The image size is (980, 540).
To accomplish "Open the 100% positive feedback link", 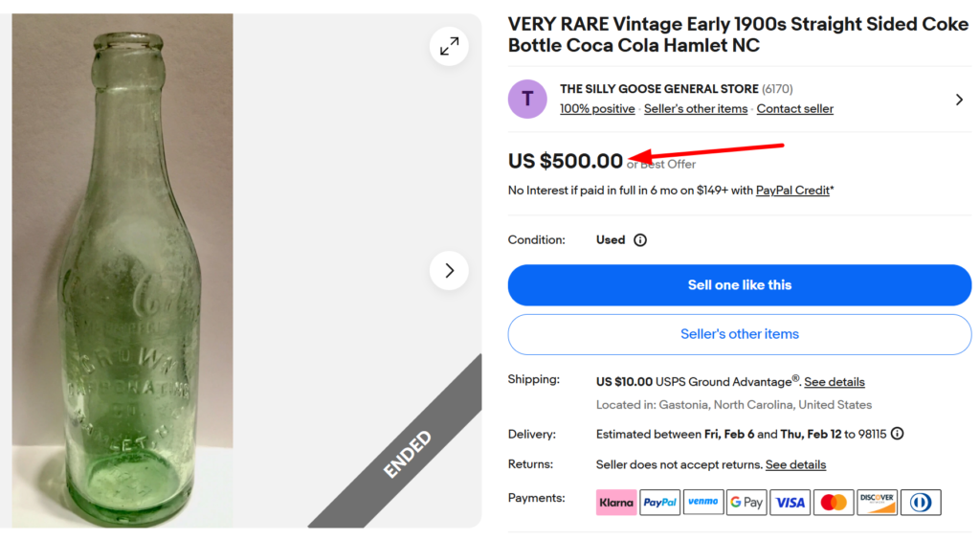I will click(597, 109).
